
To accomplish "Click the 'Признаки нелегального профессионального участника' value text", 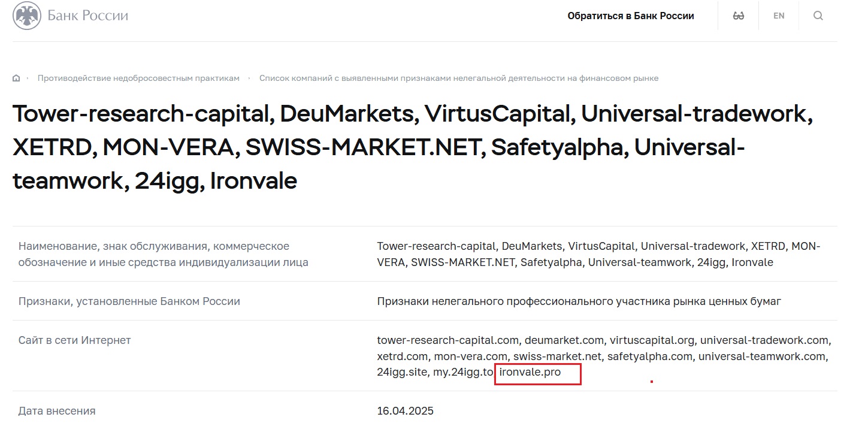I will coord(579,301).
